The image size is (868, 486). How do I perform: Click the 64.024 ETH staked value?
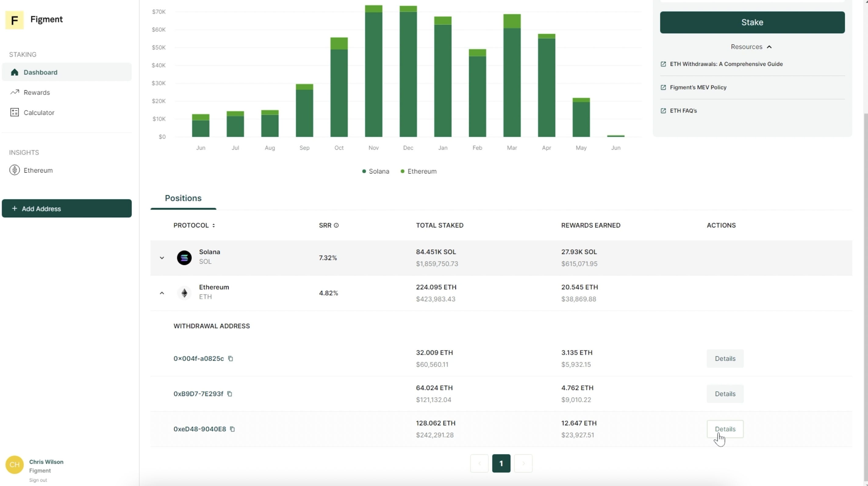[434, 388]
